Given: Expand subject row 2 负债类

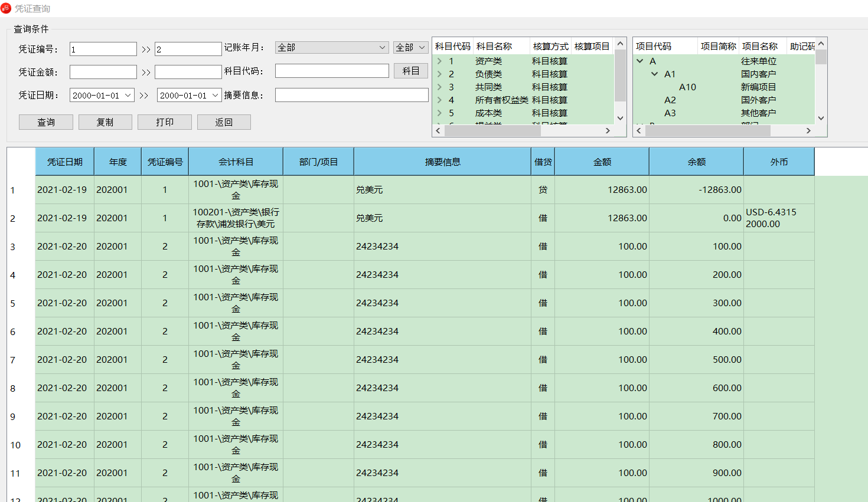Looking at the screenshot, I should point(439,74).
